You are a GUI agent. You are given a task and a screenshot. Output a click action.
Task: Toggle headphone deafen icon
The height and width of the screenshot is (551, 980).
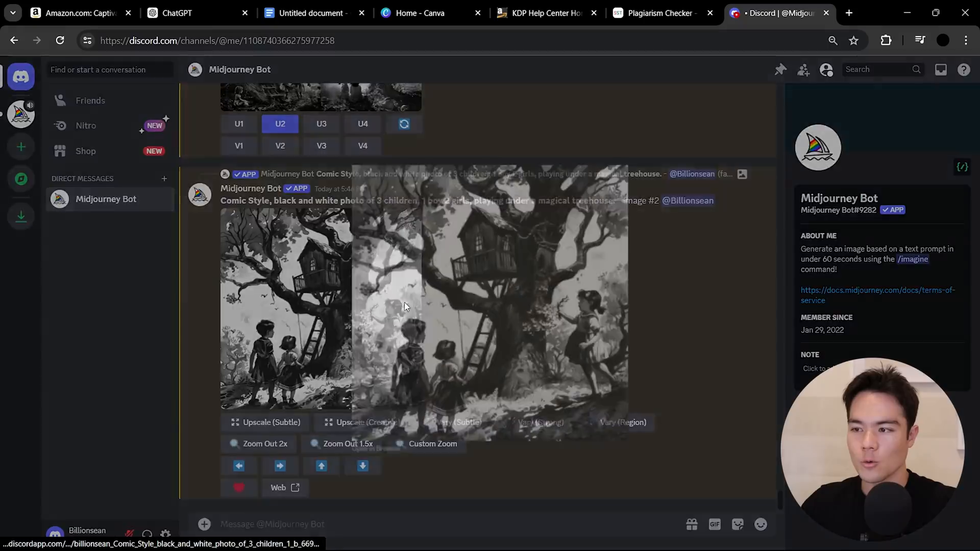pos(147,534)
